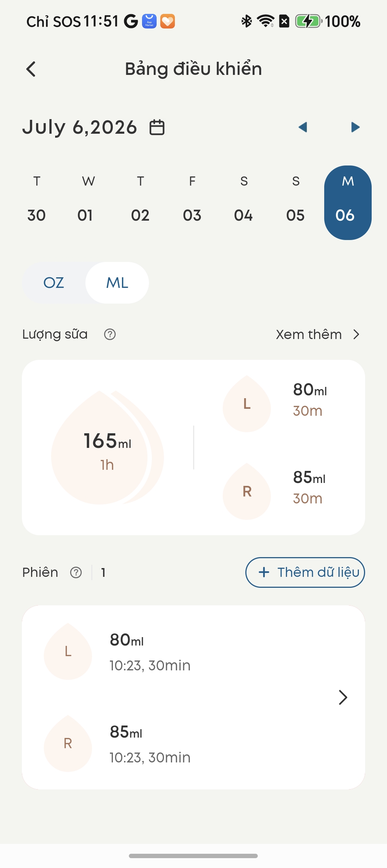Tap the right breast R droplet icon in summary
387x868 pixels.
[247, 491]
